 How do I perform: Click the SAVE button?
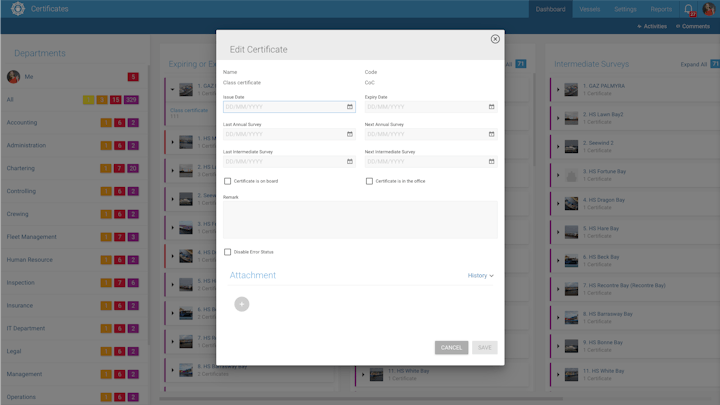click(x=484, y=348)
